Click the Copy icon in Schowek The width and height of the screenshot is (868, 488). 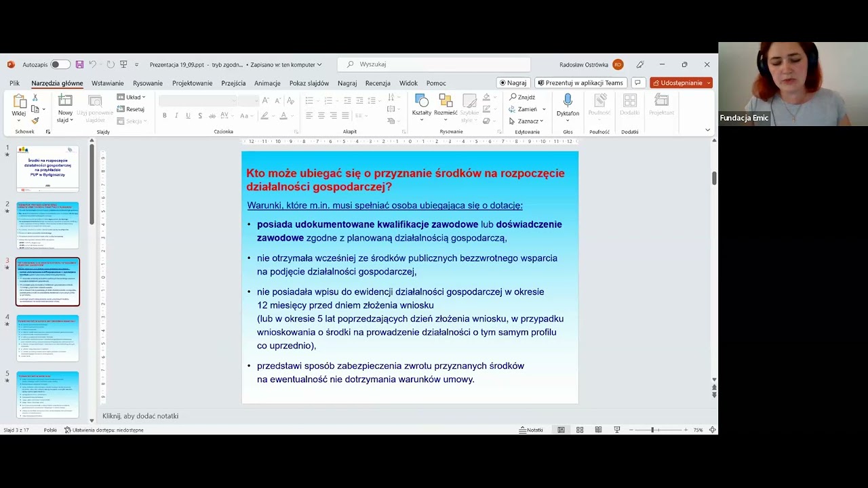click(35, 109)
